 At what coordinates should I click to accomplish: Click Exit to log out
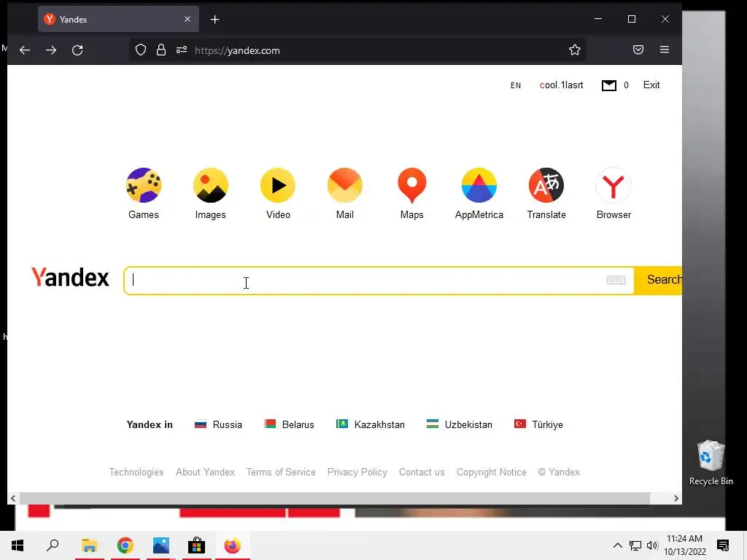coord(651,85)
